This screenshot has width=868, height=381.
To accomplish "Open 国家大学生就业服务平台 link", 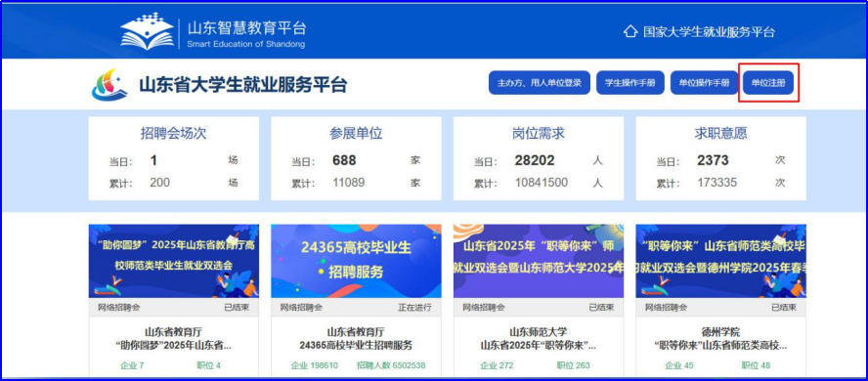I will [709, 31].
